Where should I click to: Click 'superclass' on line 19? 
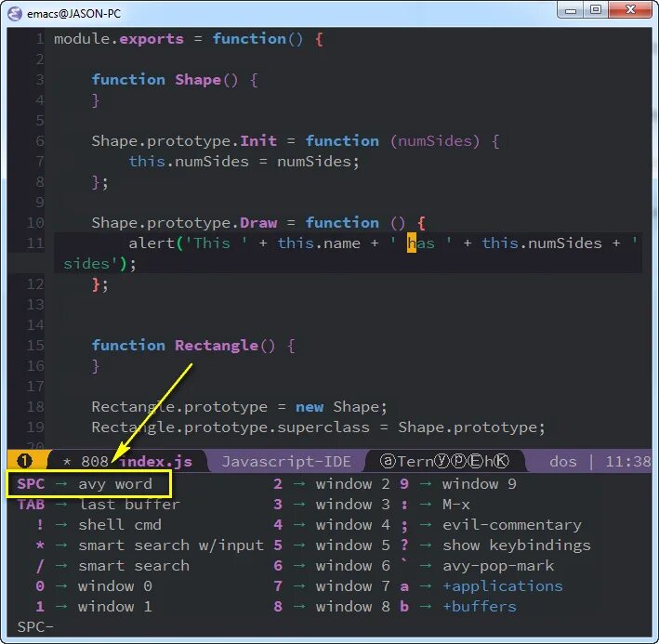(x=323, y=427)
